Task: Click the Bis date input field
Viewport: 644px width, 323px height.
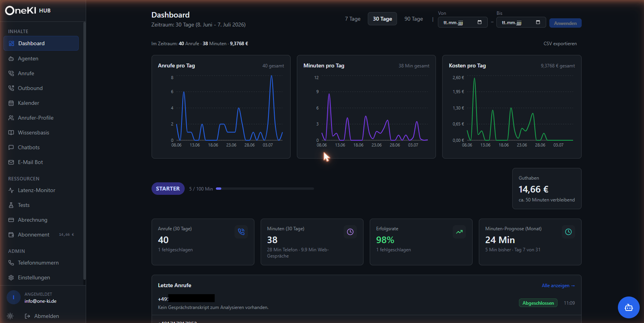Action: tap(521, 23)
